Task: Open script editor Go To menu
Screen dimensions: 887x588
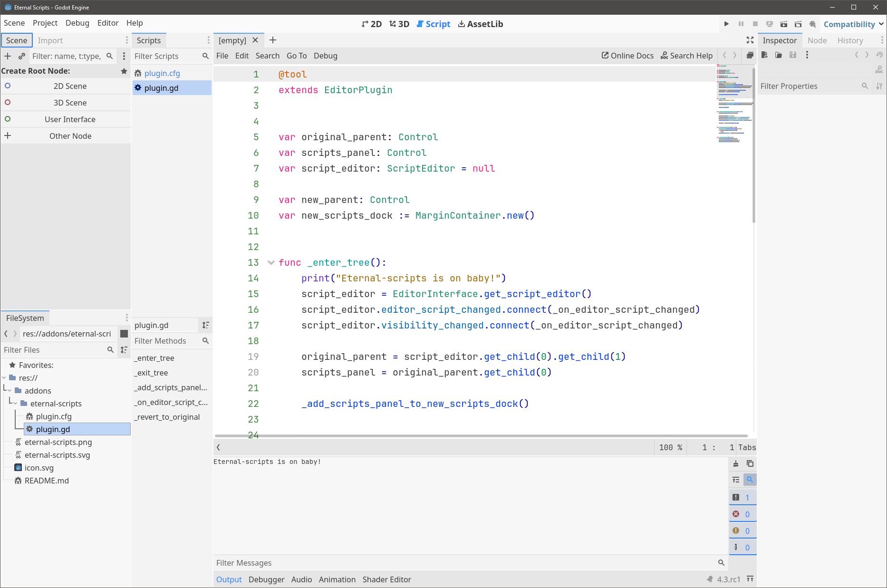Action: (297, 56)
